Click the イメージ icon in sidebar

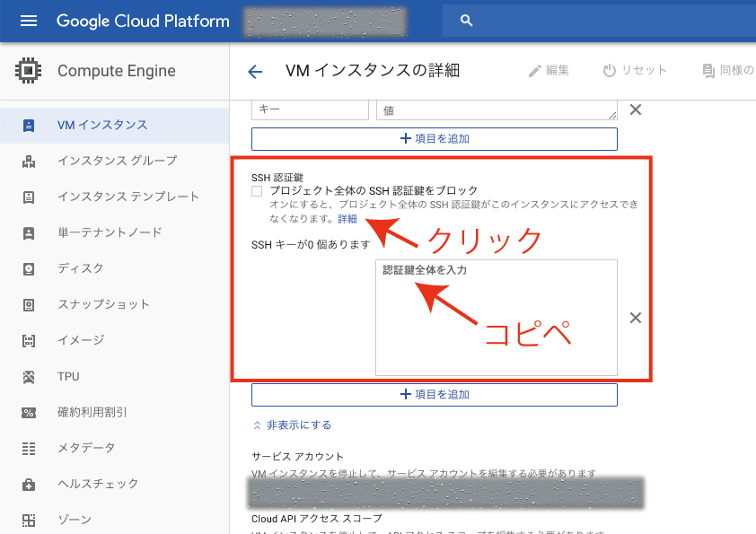29,341
